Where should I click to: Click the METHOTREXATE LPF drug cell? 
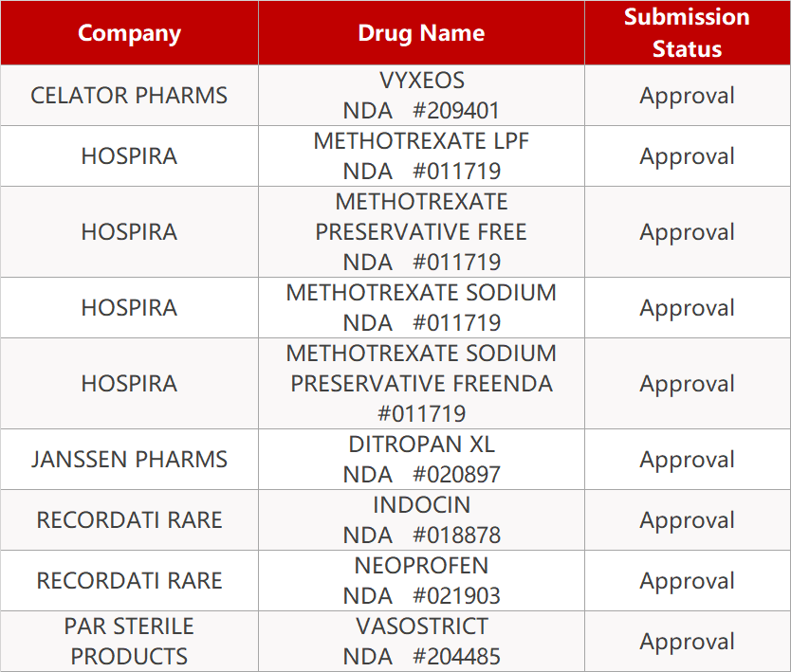click(x=421, y=156)
